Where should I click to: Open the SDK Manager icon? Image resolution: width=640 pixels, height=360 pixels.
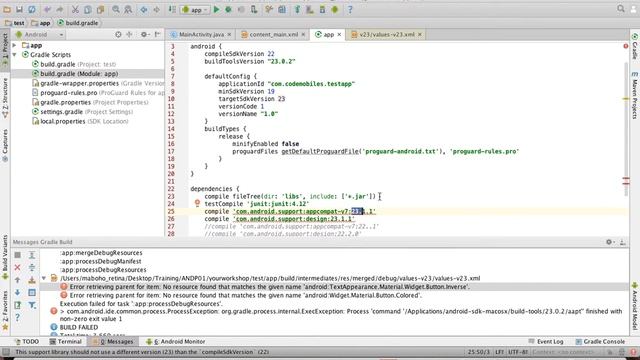322,9
